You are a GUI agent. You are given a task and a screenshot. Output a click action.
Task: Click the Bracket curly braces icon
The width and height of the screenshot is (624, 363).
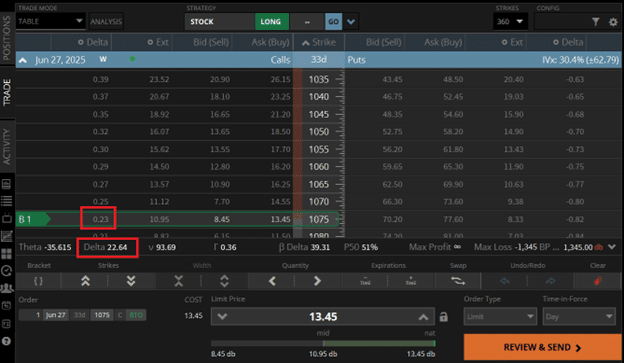38,281
